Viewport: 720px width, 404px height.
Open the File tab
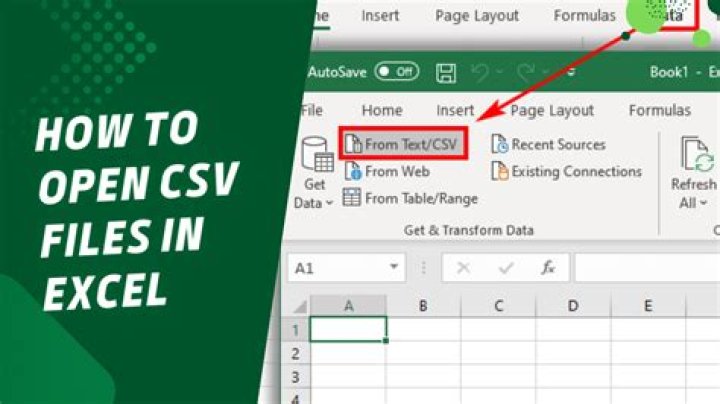coord(312,110)
